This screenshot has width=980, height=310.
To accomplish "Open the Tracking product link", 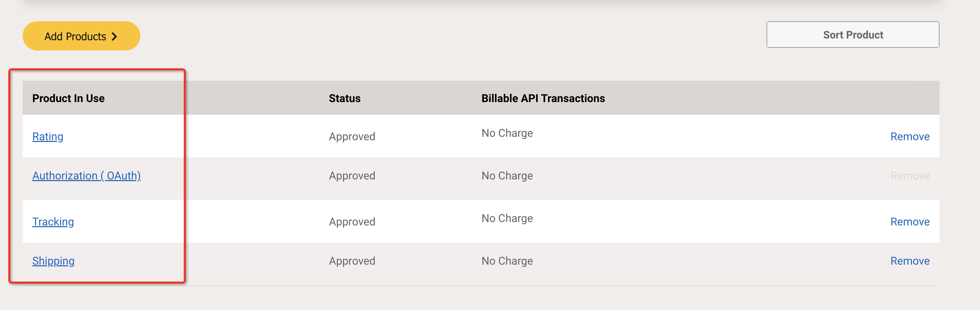I will point(53,222).
